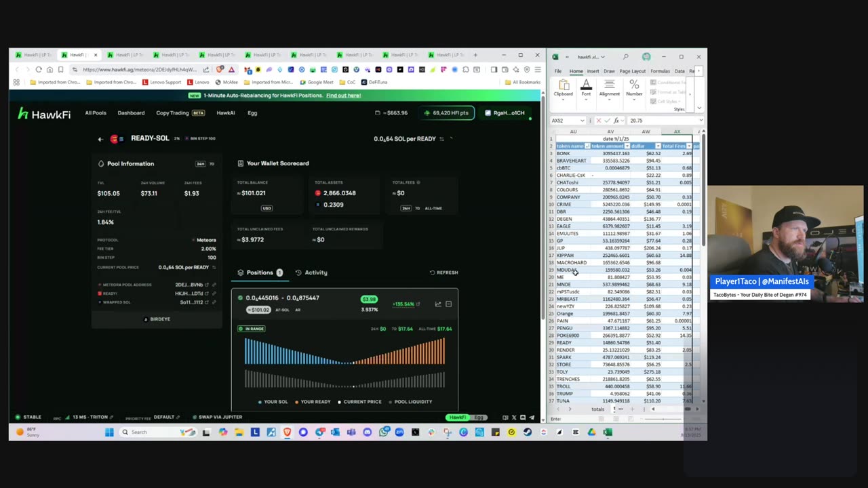
Task: Open the BIRDEYE link
Action: coord(157,319)
